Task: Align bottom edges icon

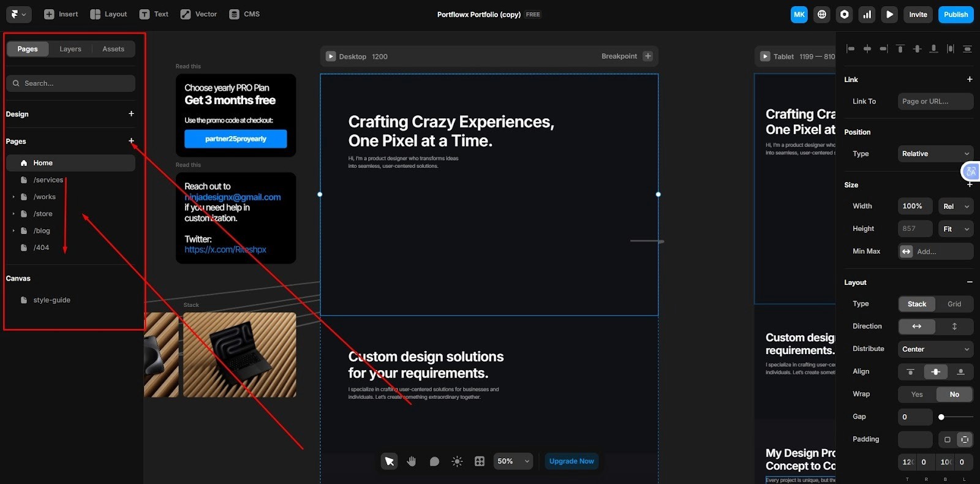Action: click(933, 48)
